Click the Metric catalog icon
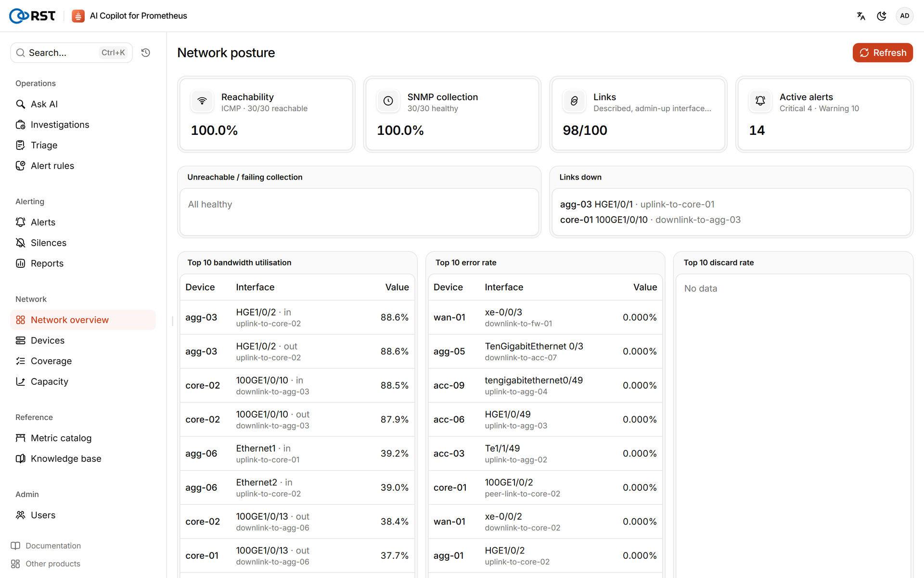Screen dimensions: 924x578 coord(20,438)
